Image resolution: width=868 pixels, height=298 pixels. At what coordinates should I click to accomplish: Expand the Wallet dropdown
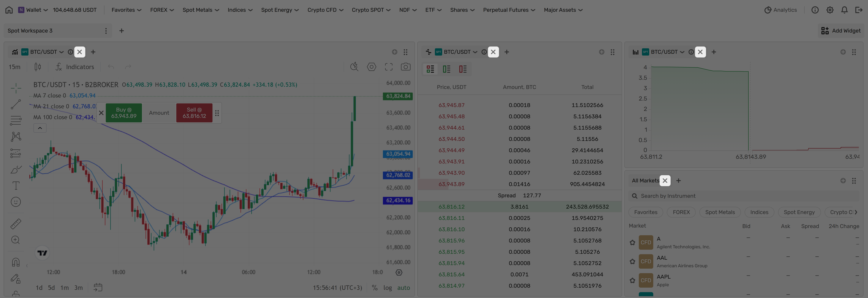[x=33, y=10]
